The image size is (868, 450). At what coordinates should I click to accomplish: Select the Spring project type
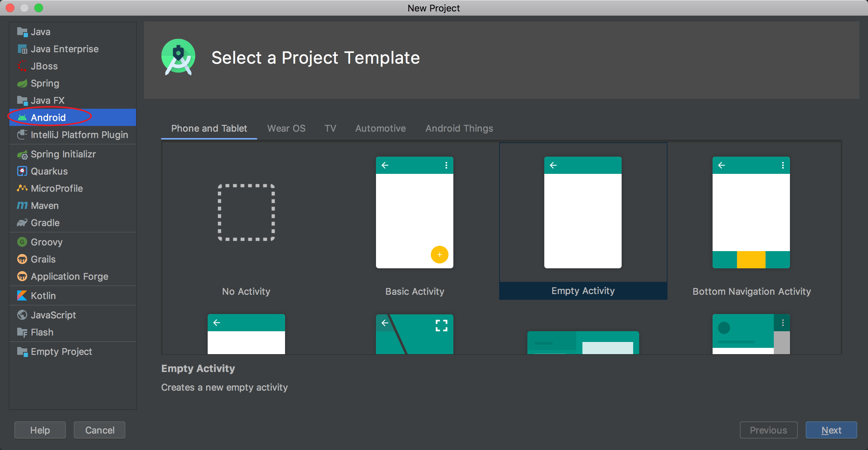point(73,83)
